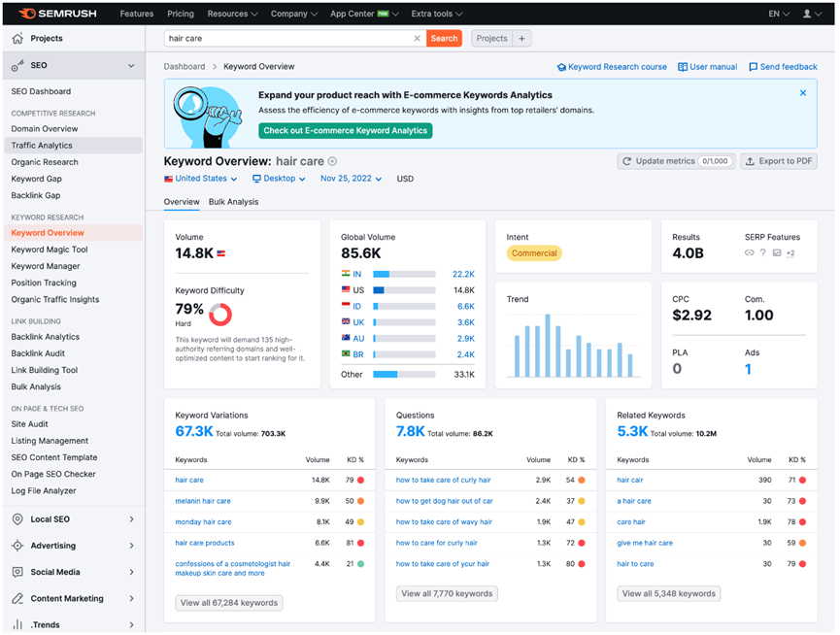
Task: Click the Keyword Difficulty donut chart
Action: pos(220,315)
